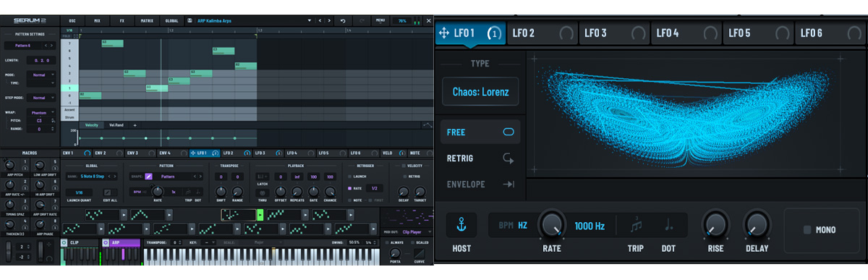This screenshot has width=868, height=280.
Task: Switch to the FX tab
Action: click(x=122, y=21)
